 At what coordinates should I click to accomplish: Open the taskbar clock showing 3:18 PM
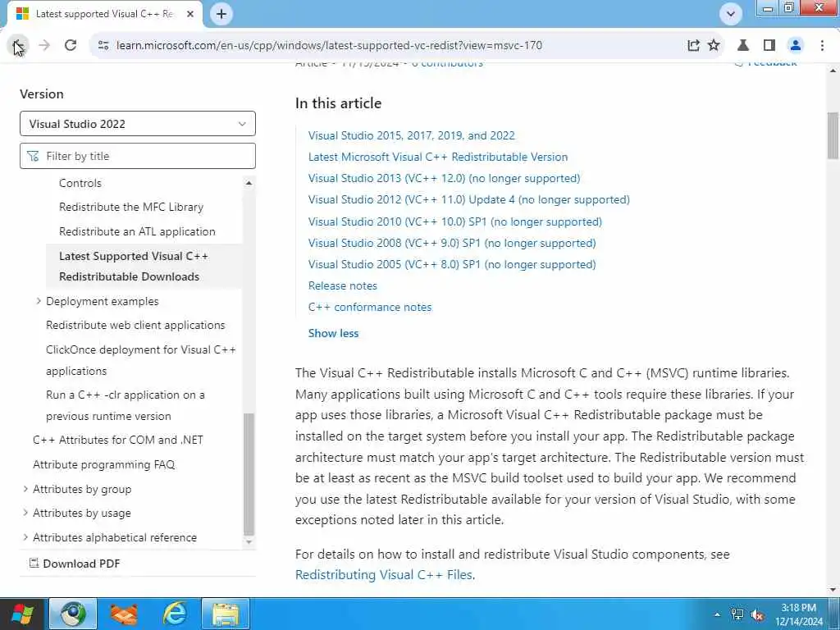[x=798, y=614]
